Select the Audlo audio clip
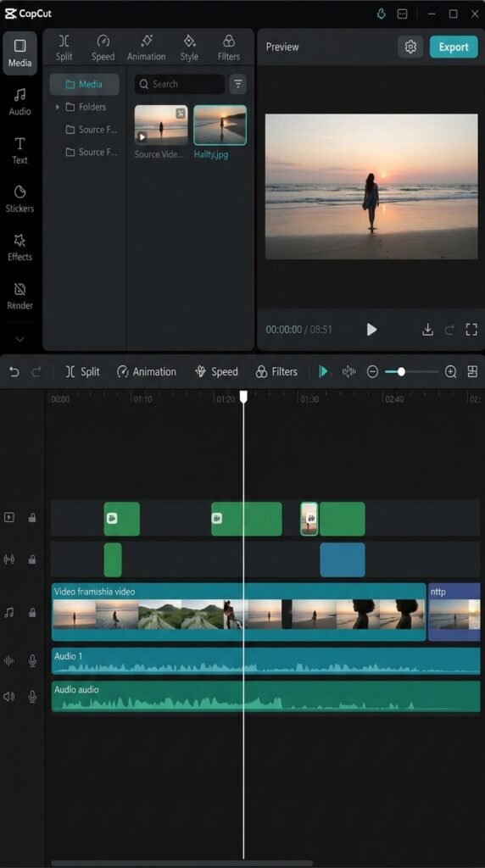Screen dimensions: 485x868 pyautogui.click(x=265, y=697)
